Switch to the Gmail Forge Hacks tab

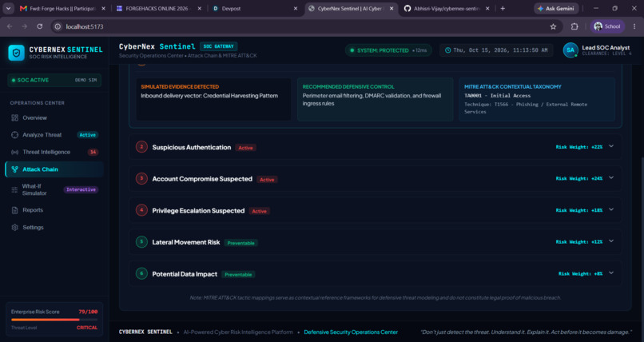pos(62,9)
